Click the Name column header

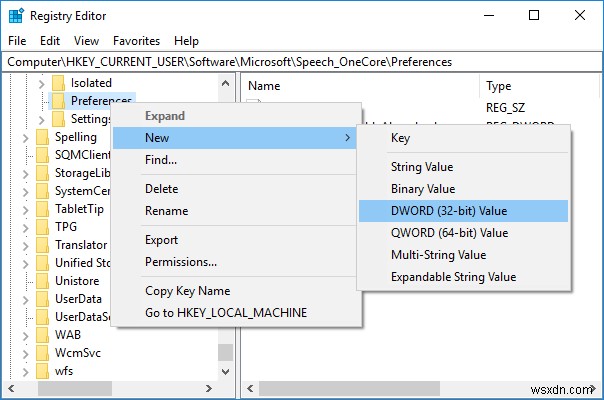[x=264, y=87]
